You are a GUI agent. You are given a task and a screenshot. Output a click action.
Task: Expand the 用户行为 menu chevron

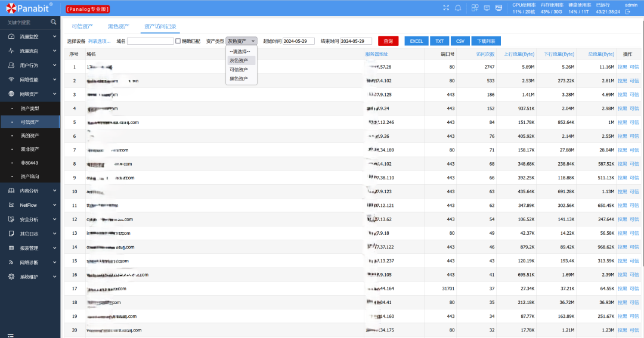pyautogui.click(x=55, y=66)
